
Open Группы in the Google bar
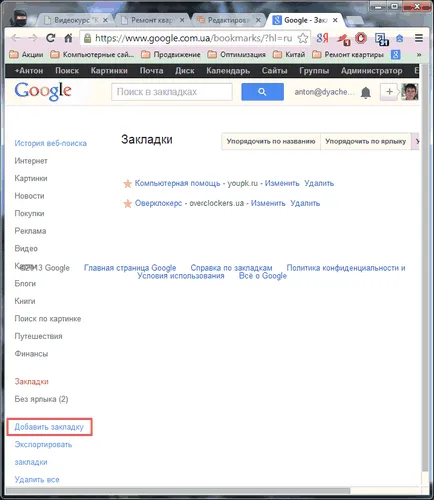pos(314,71)
